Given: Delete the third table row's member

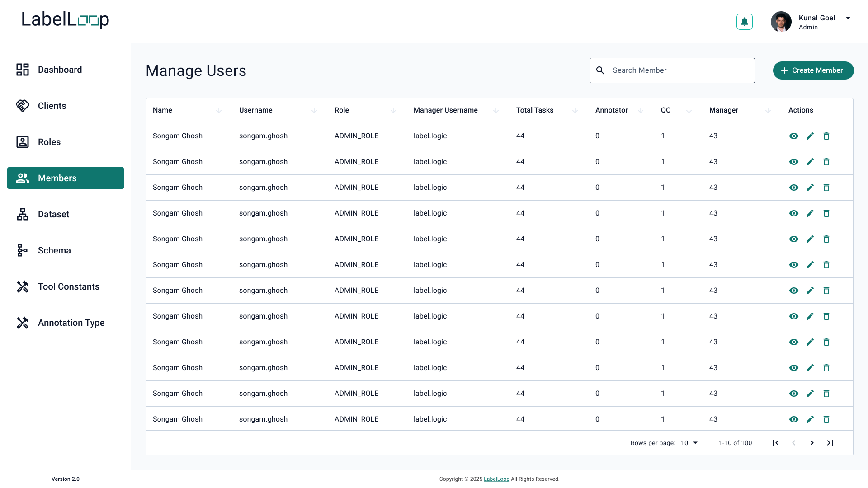Looking at the screenshot, I should point(826,188).
